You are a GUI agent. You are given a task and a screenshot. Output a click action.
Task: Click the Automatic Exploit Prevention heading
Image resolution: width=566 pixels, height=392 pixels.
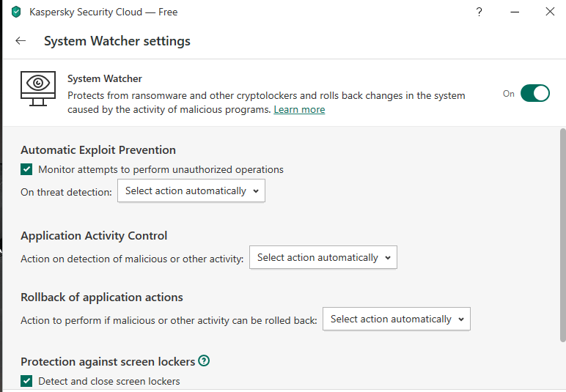point(98,149)
